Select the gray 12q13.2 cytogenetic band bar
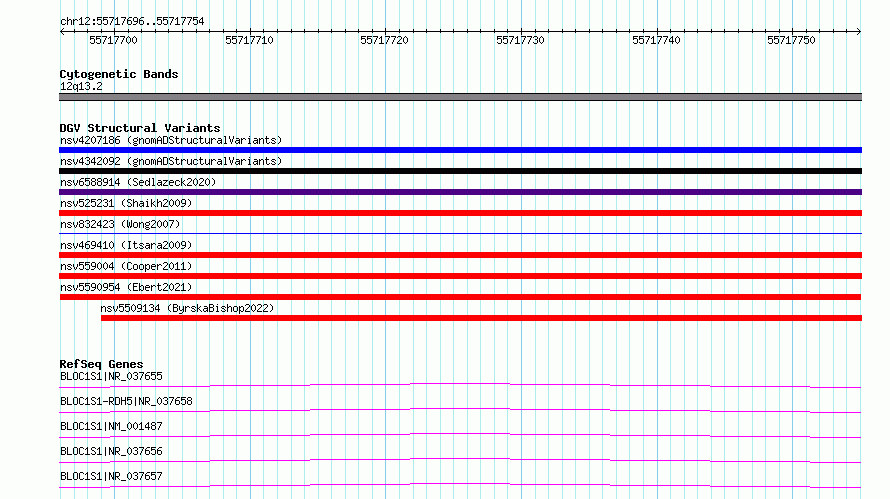This screenshot has height=499, width=890. pos(460,97)
